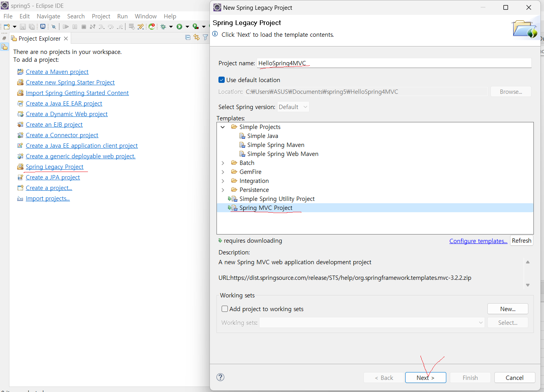Open the Run dropdown arrow

tap(187, 27)
